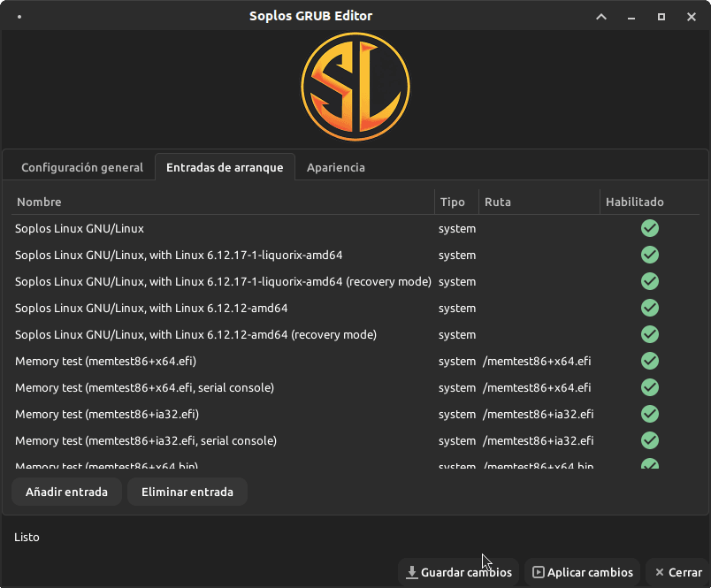Close the Soplos GRUB Editor window

[x=691, y=17]
